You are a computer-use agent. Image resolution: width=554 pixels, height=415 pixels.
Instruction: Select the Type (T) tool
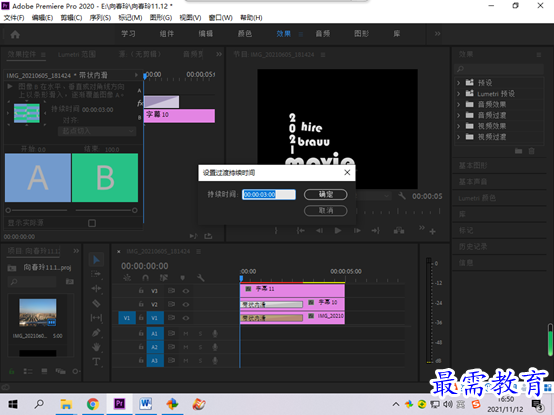(x=96, y=362)
